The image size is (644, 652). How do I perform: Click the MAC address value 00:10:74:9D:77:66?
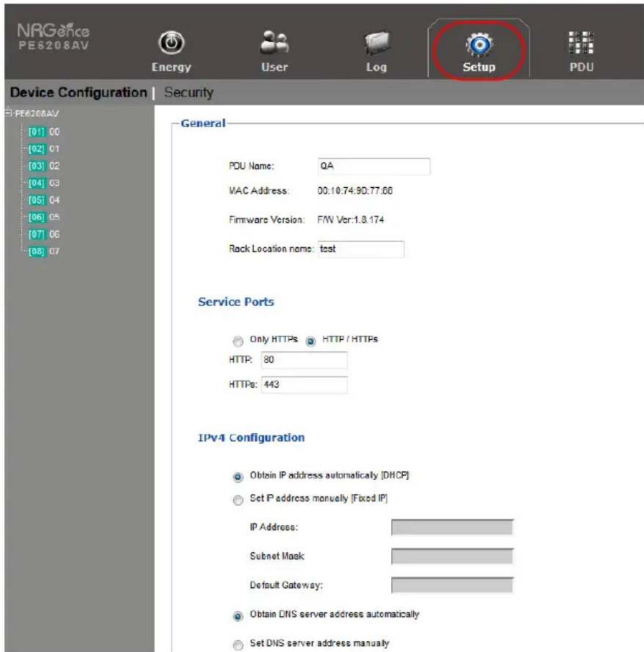355,191
